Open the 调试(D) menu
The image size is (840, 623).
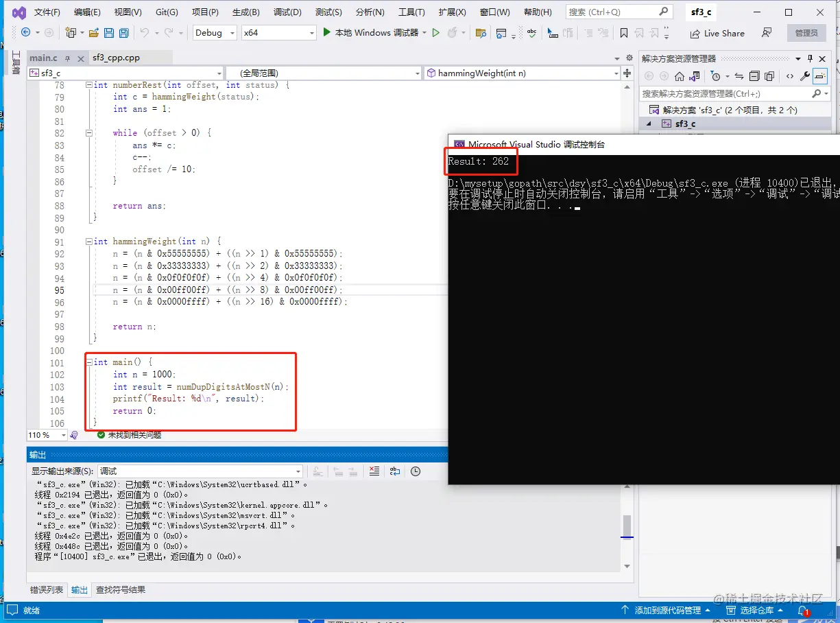tap(287, 12)
